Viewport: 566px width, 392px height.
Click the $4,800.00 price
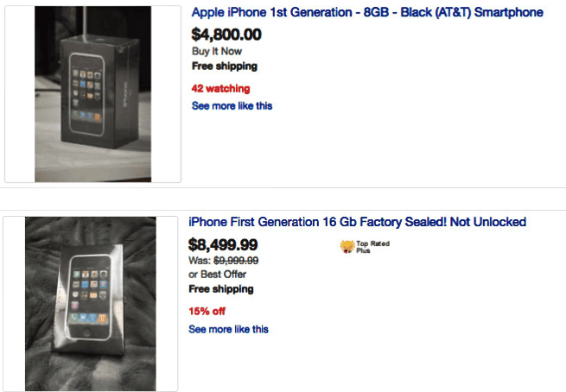click(x=226, y=35)
